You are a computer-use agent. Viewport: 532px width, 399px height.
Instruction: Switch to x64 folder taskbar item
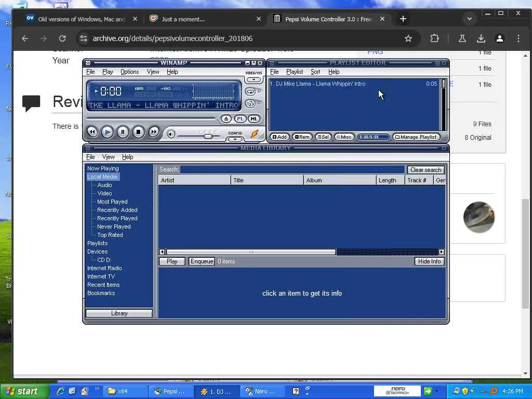(125, 391)
